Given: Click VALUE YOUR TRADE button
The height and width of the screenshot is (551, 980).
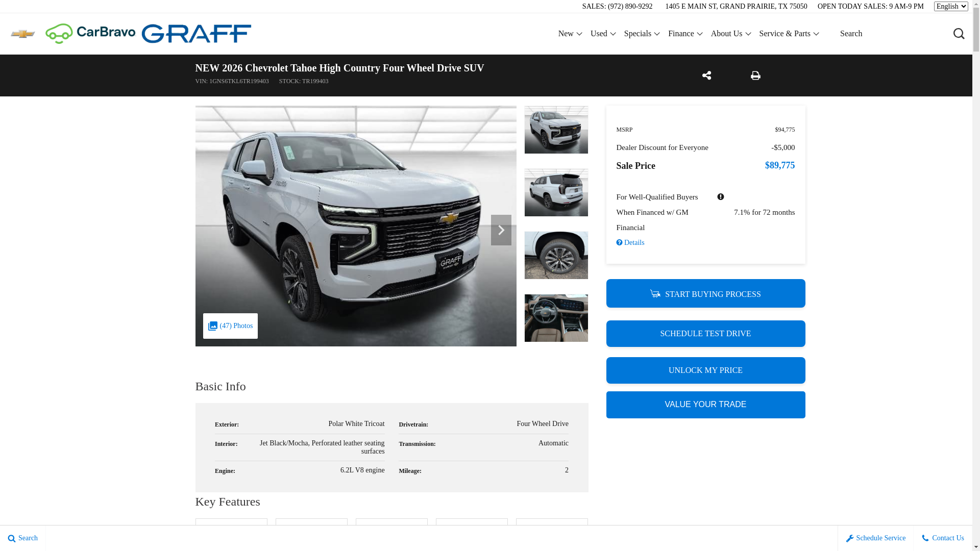Looking at the screenshot, I should [706, 405].
